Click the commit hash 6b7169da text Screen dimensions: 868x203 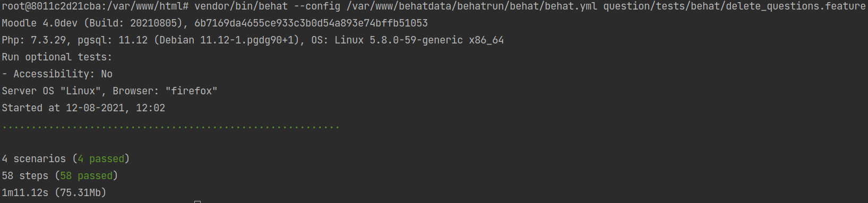[x=311, y=23]
